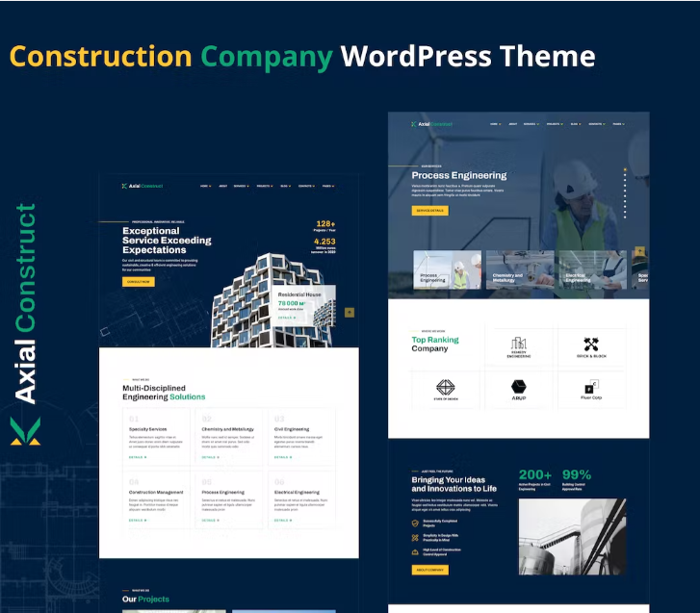Click the yellow arrow button beside Residential House card

pos(349,312)
